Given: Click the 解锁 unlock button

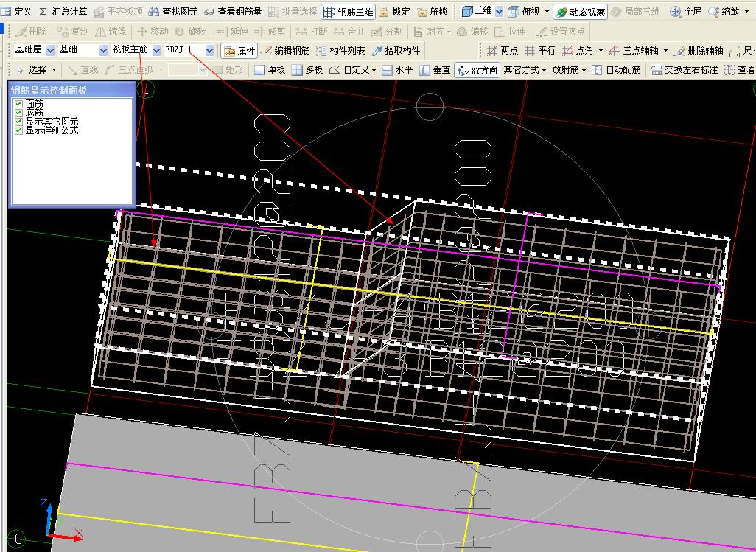Looking at the screenshot, I should tap(432, 11).
